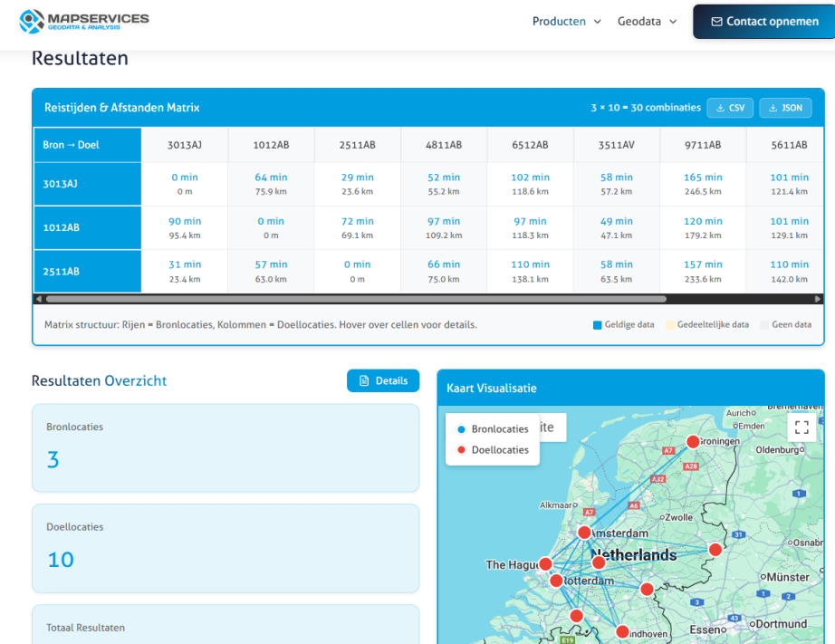Click the Doellocaties legend entry
Viewport: 835px width, 644px height.
pos(492,449)
